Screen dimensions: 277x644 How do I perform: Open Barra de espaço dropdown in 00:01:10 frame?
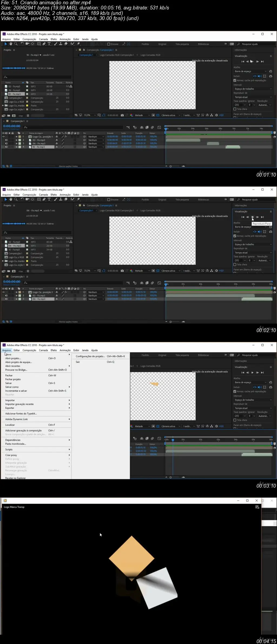[x=250, y=71]
